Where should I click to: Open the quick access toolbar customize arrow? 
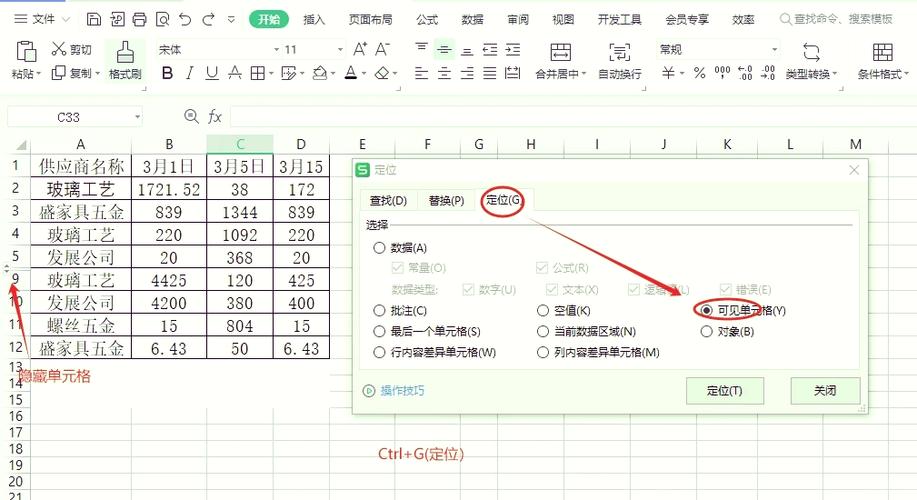(x=231, y=19)
